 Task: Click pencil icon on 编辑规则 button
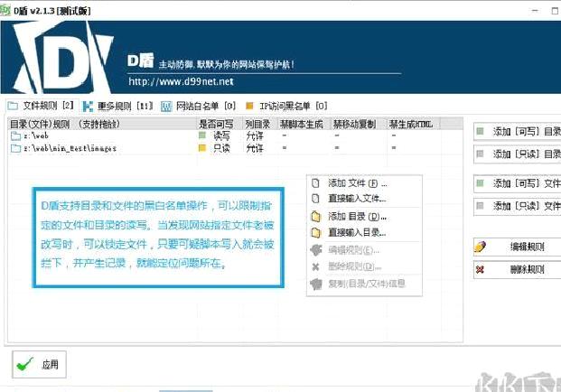pos(480,247)
